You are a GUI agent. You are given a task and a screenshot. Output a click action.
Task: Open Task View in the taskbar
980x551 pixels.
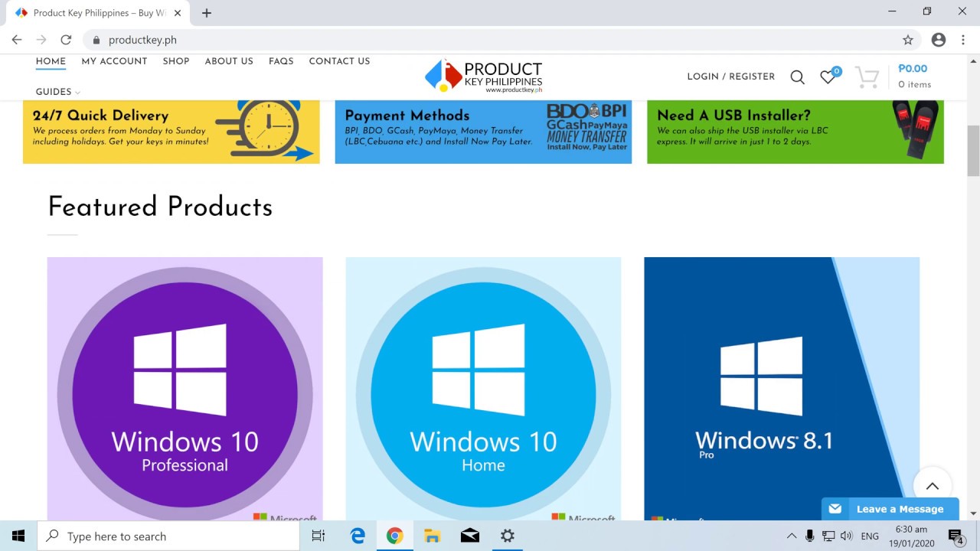click(318, 536)
